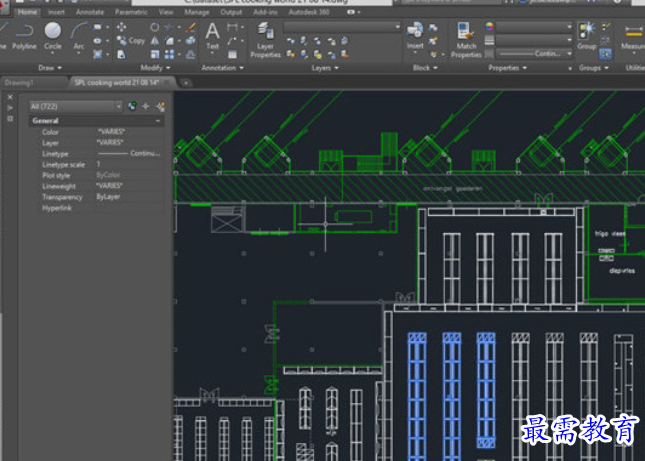Select the SPL cooking world drawing tab
Viewport: 645px width, 461px height.
click(123, 83)
